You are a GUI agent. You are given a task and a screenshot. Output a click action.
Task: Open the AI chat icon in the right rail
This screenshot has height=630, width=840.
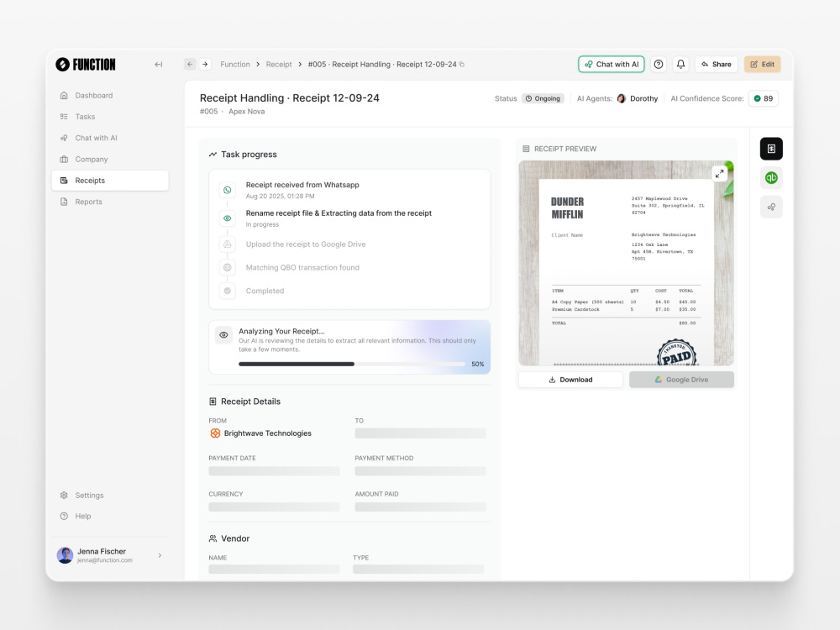[x=771, y=207]
